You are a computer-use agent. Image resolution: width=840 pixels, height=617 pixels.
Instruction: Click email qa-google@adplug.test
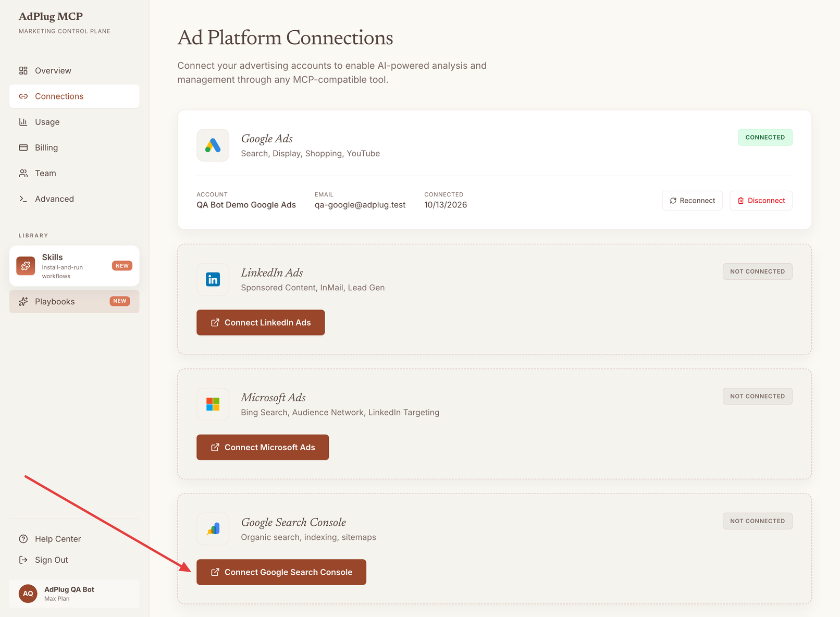tap(360, 205)
